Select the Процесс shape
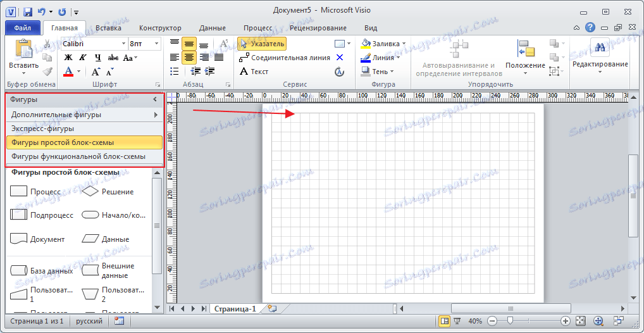 (x=35, y=192)
